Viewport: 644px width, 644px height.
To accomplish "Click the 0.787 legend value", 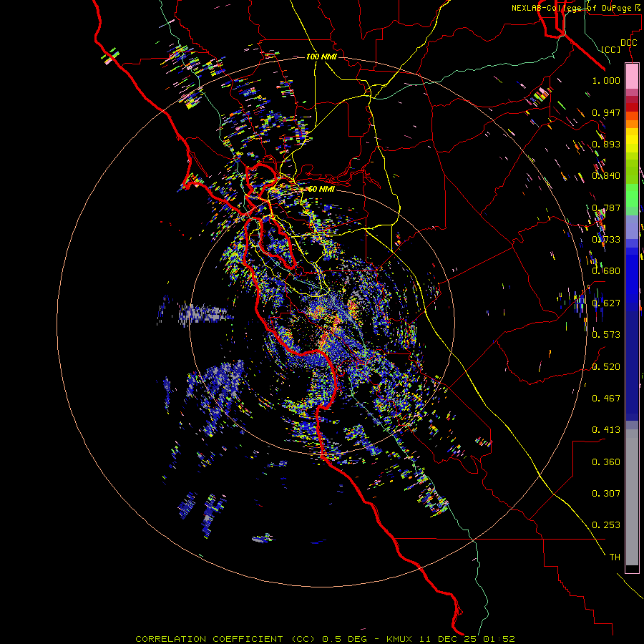I will point(606,208).
